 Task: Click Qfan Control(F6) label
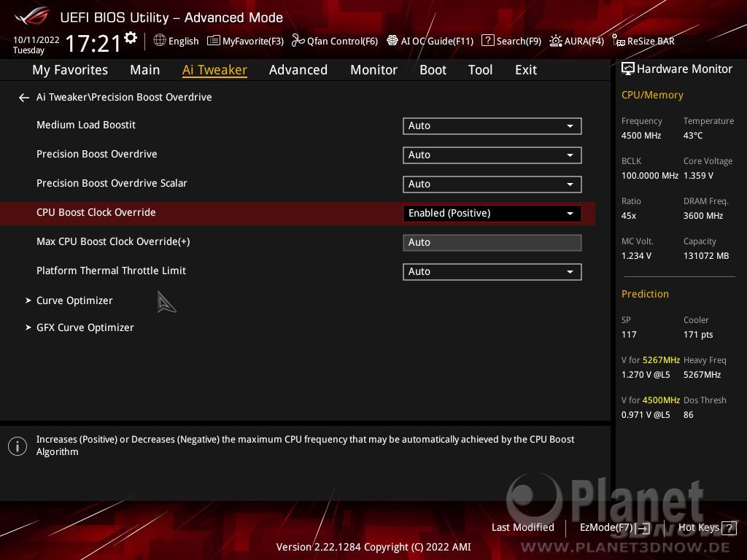coord(343,42)
